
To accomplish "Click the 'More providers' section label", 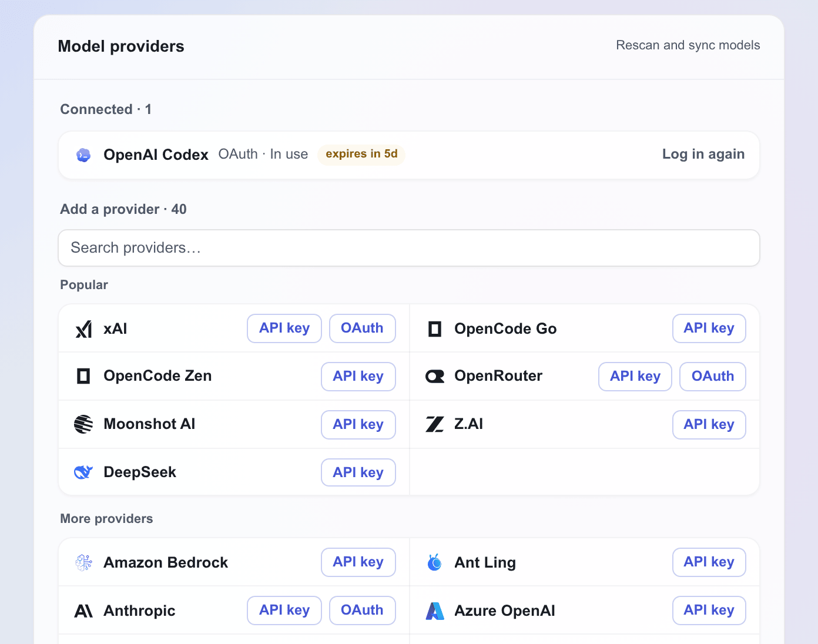I will (106, 519).
